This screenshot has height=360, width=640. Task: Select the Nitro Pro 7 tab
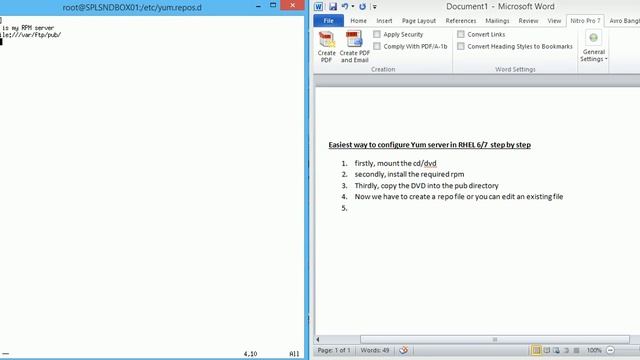tap(585, 20)
